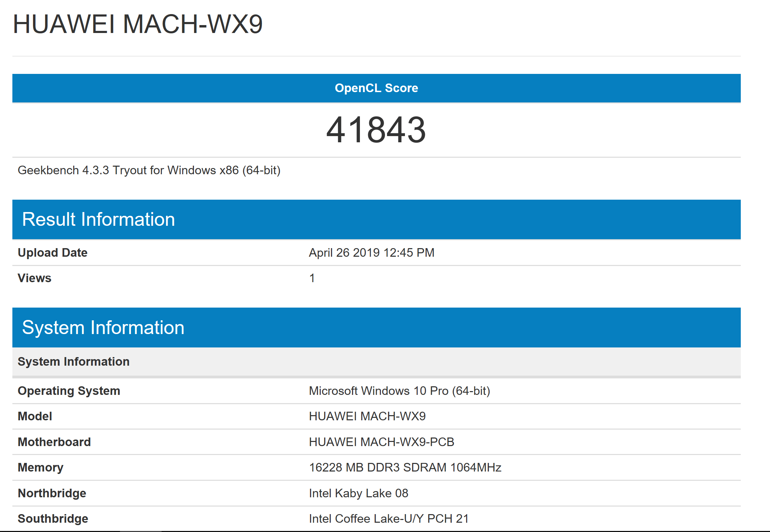Click the blue System Information section header
This screenshot has width=770, height=532.
click(103, 328)
